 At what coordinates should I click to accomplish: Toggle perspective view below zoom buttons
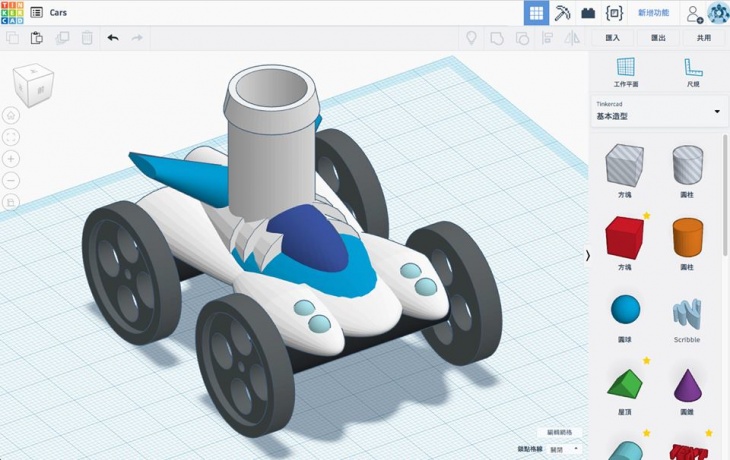click(11, 202)
